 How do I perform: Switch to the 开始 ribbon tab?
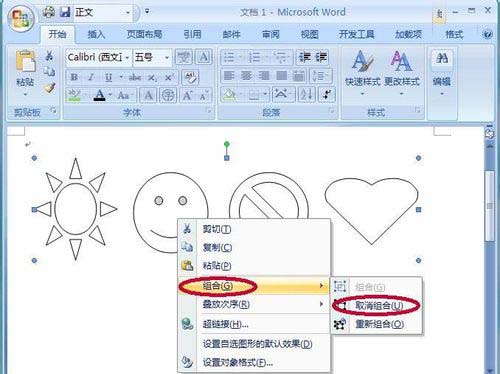coord(58,34)
